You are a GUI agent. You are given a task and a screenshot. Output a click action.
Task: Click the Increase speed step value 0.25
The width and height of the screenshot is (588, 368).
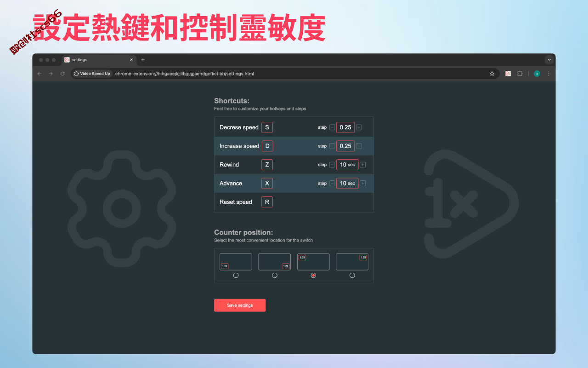[x=345, y=146]
